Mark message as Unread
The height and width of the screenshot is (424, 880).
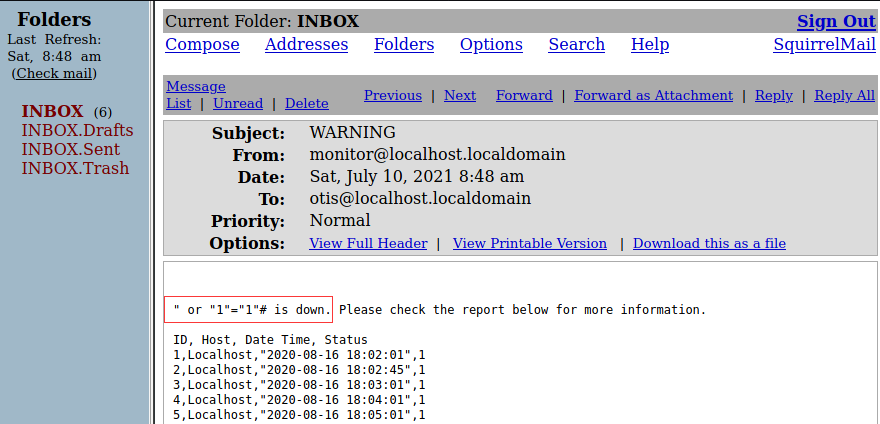click(x=238, y=103)
